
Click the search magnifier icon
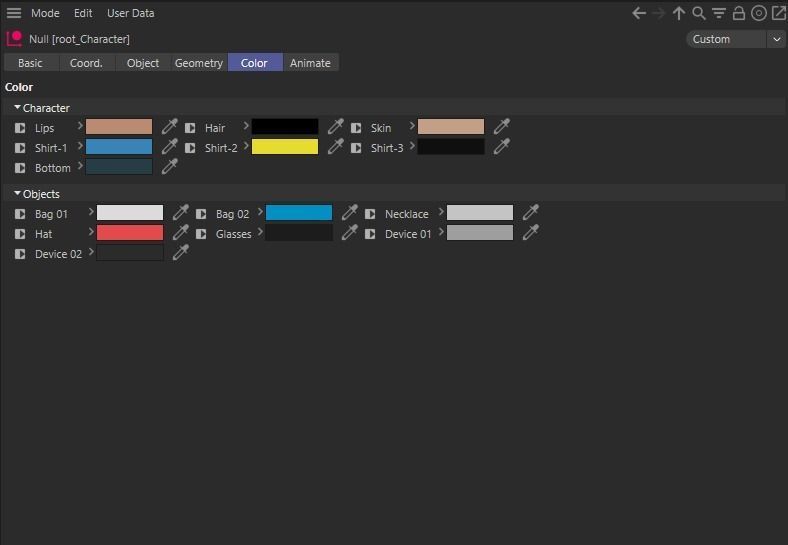699,13
